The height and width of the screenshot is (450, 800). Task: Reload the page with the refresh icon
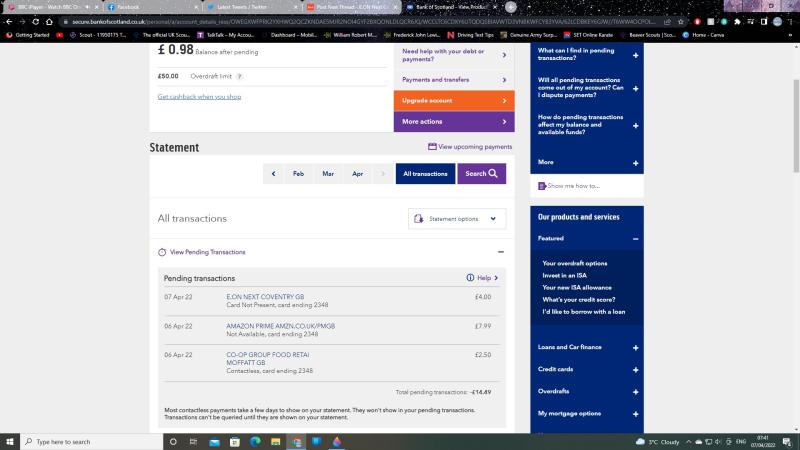click(36, 22)
